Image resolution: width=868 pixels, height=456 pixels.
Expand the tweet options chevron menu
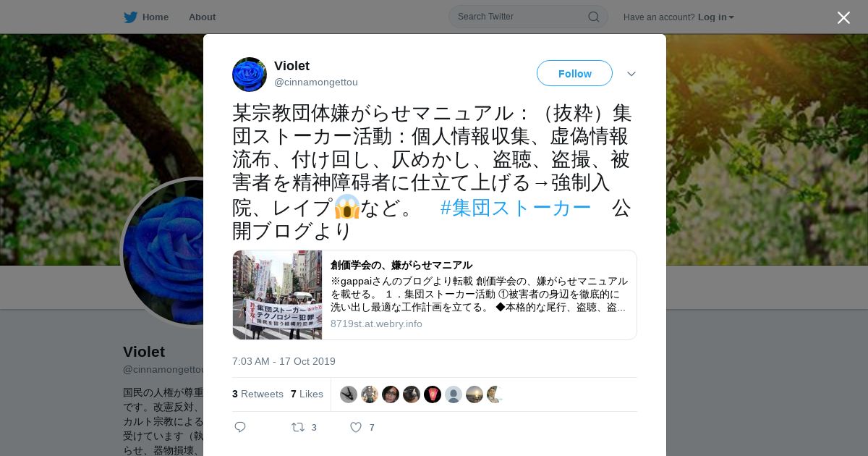(x=631, y=74)
